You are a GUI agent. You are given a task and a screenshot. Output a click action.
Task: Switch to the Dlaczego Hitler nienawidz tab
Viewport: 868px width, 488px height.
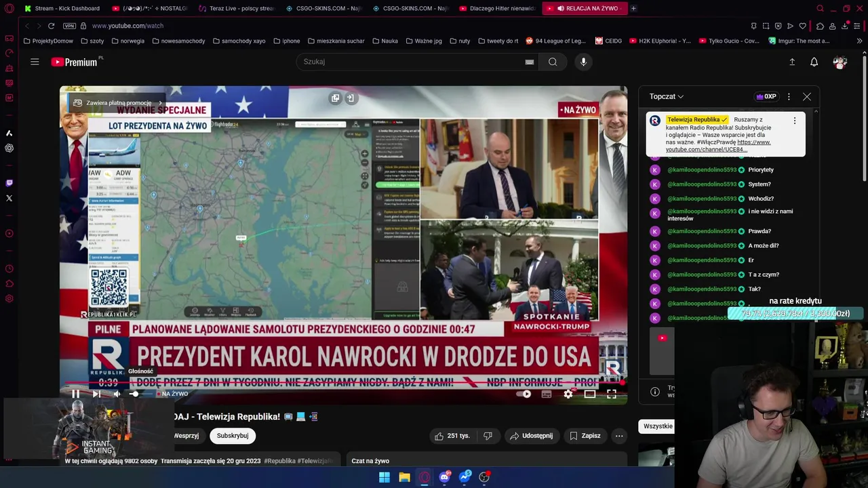tap(498, 8)
